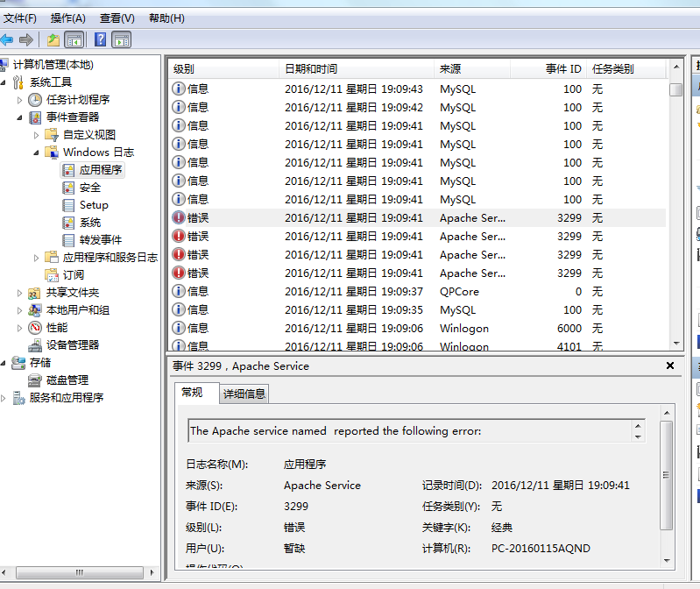This screenshot has height=589, width=700.
Task: Collapse the 事件查看器 node
Action: click(19, 118)
